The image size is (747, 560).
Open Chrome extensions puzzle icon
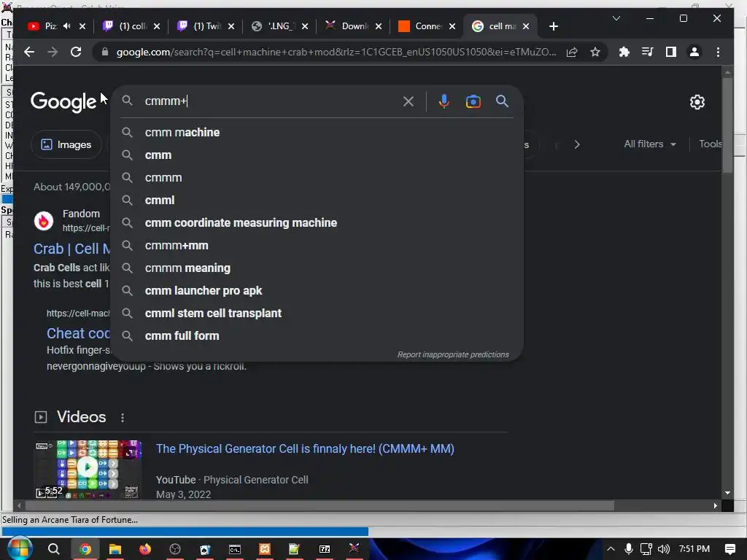coord(624,52)
